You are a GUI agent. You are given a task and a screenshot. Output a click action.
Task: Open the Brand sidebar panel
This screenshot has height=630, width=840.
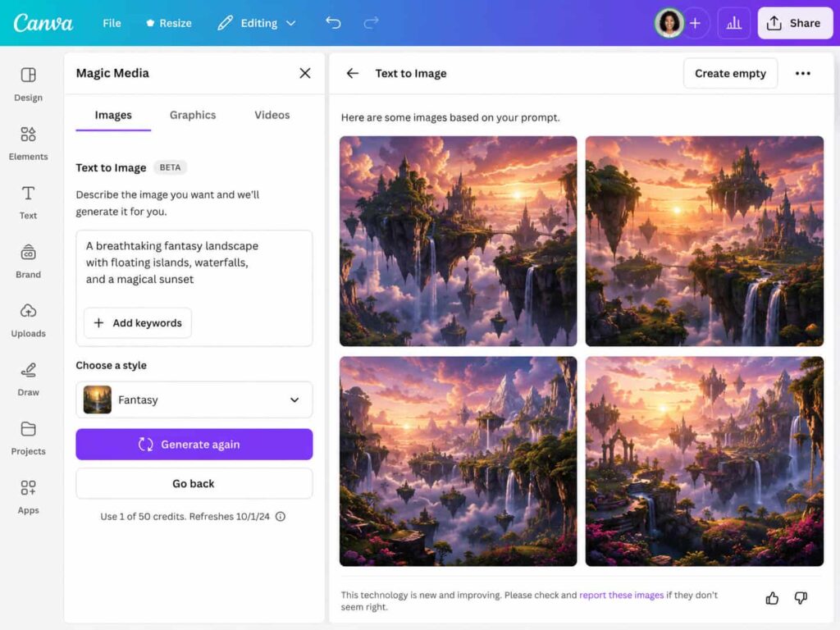coord(29,261)
